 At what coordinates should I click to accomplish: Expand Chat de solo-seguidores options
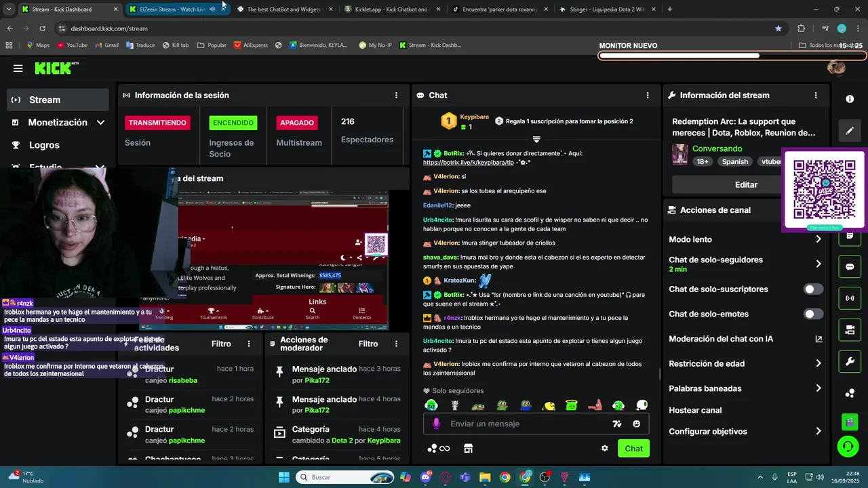pos(818,264)
